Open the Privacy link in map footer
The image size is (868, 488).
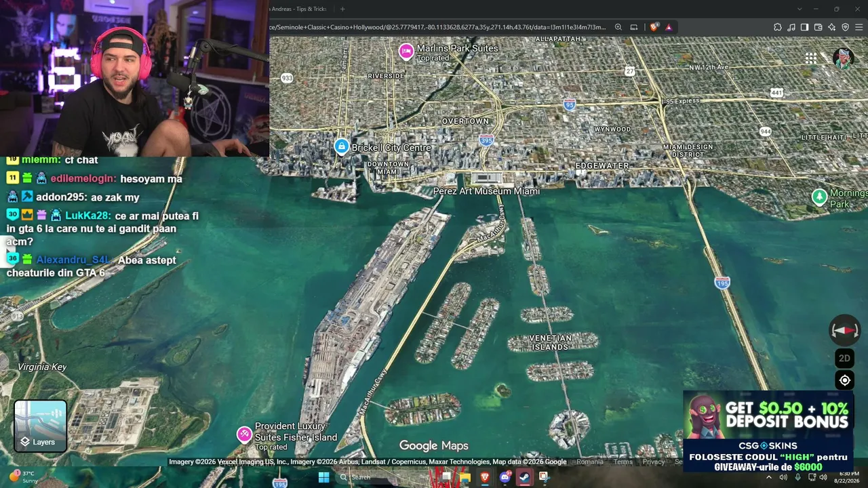point(654,462)
